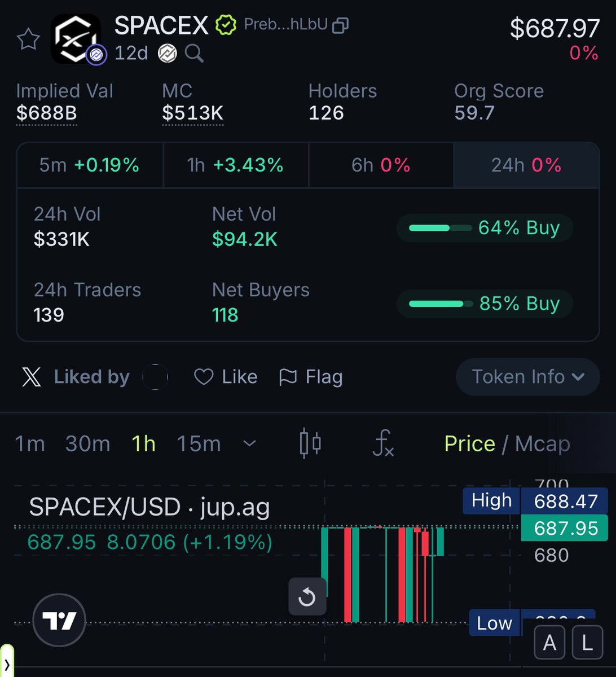Select the 5m stats tab

click(90, 165)
